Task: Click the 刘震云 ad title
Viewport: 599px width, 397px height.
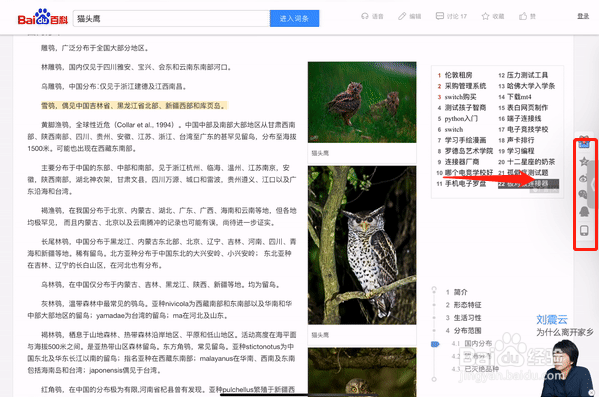Action: click(552, 319)
